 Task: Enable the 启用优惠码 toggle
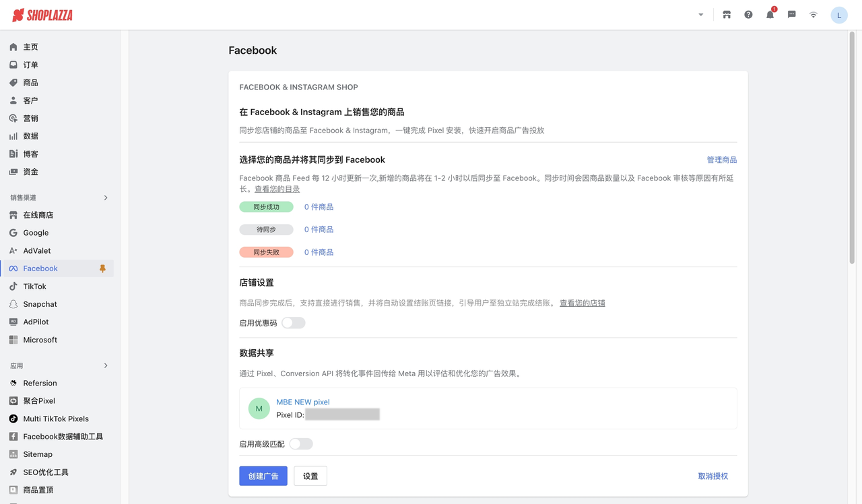(293, 322)
